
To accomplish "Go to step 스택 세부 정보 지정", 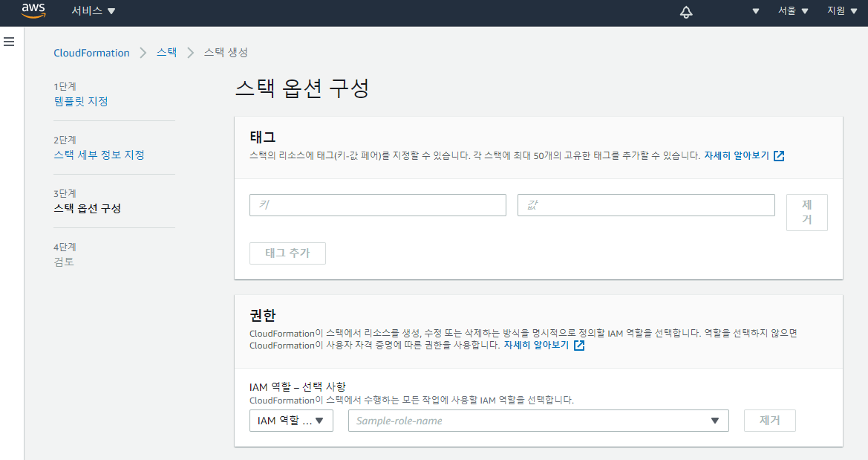I will [99, 155].
